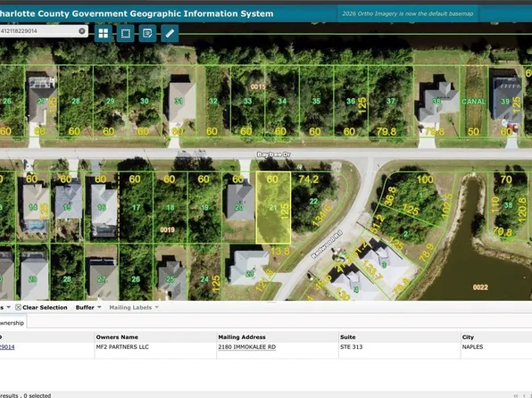Select the measure ruler tool
This screenshot has width=532, height=398.
pyautogui.click(x=170, y=33)
